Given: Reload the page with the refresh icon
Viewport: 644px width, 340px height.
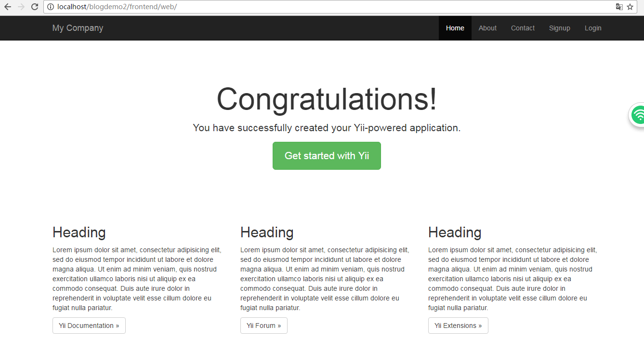Looking at the screenshot, I should (35, 7).
